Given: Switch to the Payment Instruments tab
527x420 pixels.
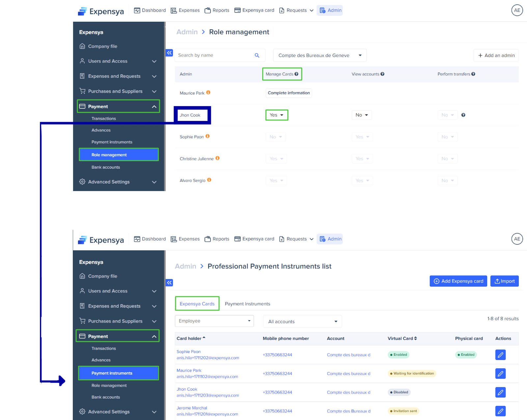Looking at the screenshot, I should (247, 304).
